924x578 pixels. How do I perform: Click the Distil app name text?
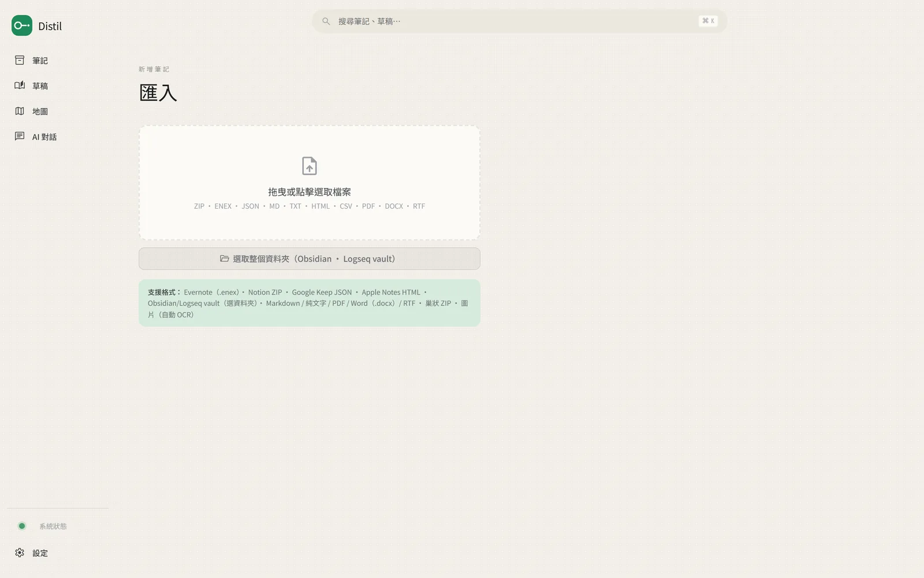pos(50,26)
